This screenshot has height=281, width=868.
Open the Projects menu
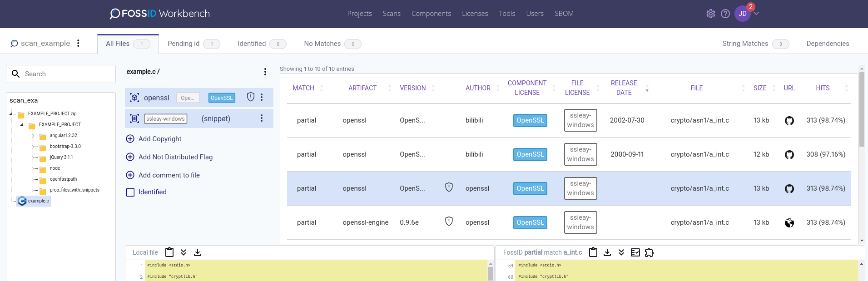click(359, 14)
